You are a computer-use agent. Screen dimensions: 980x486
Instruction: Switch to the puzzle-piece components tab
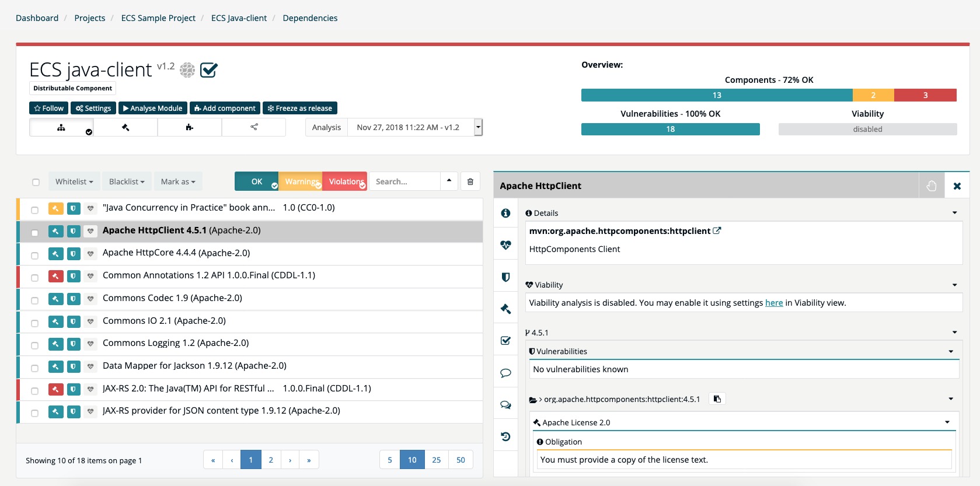click(x=190, y=127)
